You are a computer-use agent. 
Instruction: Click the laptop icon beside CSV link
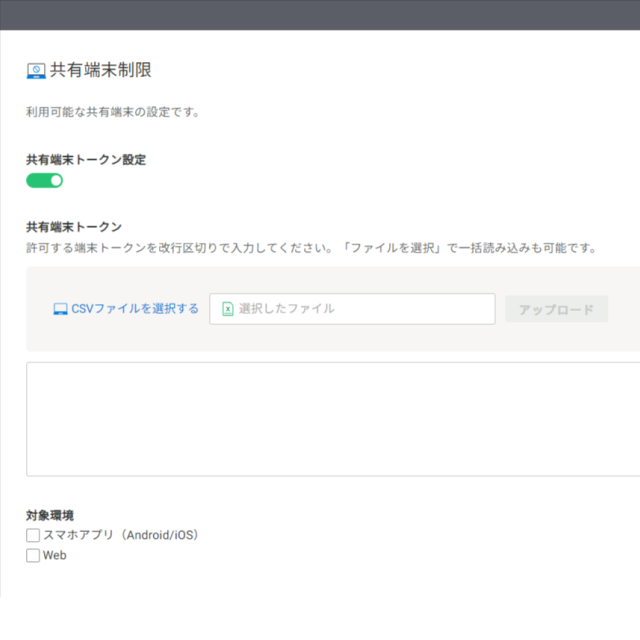(60, 309)
